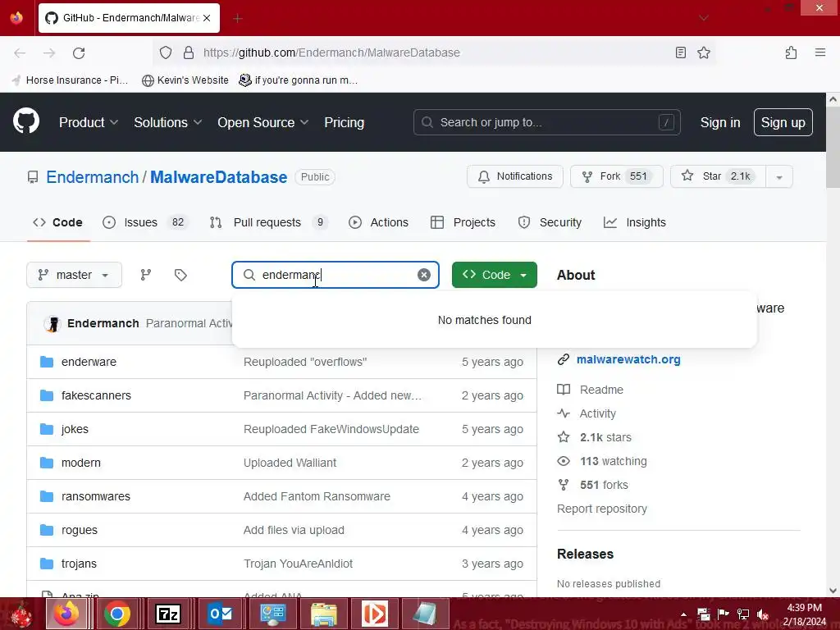Star the repository
The width and height of the screenshot is (840, 630).
click(719, 176)
